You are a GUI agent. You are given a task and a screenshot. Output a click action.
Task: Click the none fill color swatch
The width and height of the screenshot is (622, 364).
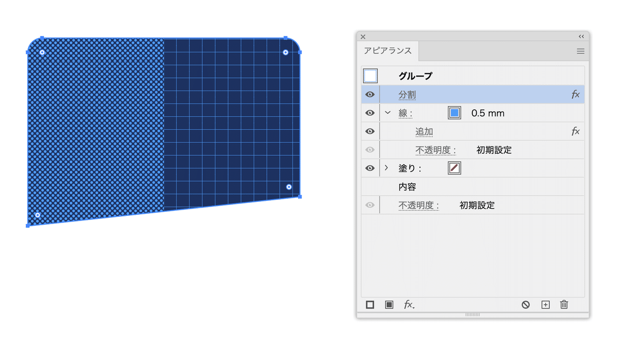pos(455,168)
